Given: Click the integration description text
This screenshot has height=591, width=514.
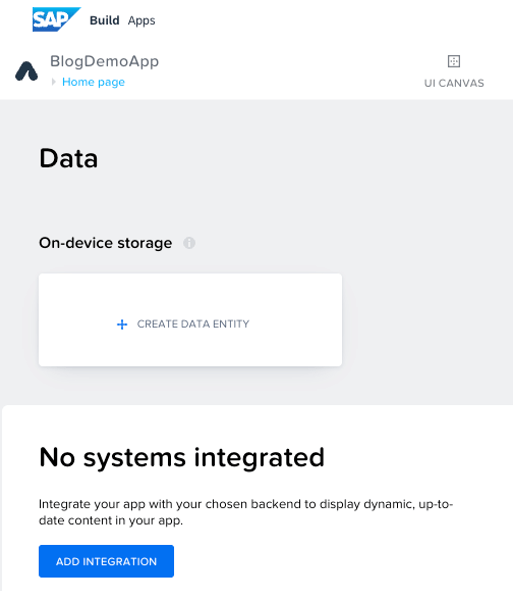Looking at the screenshot, I should click(246, 512).
